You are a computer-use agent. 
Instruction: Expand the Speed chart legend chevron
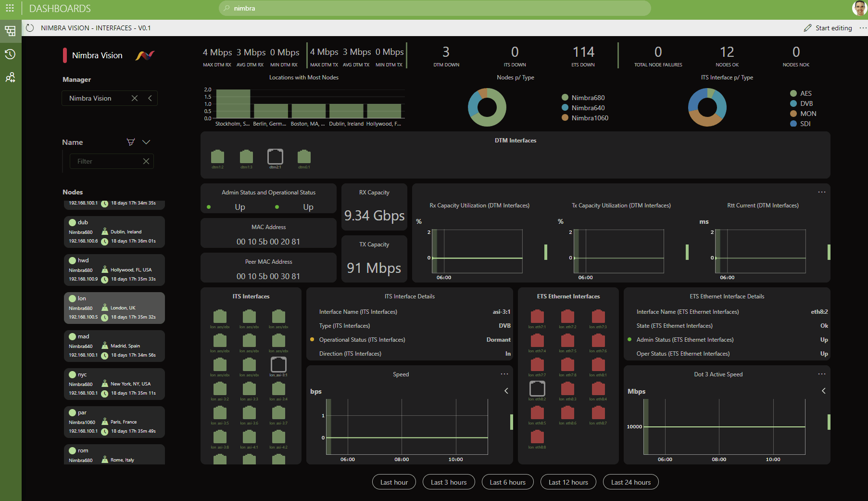(x=506, y=391)
